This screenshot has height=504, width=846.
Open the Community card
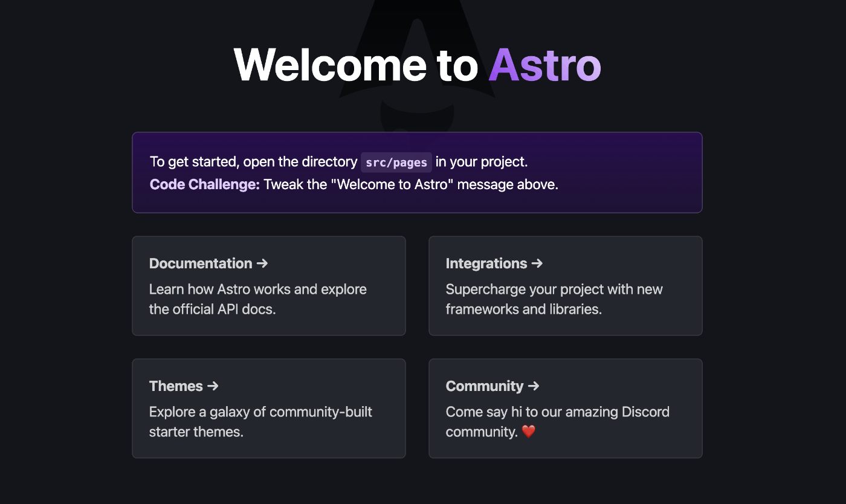[565, 409]
